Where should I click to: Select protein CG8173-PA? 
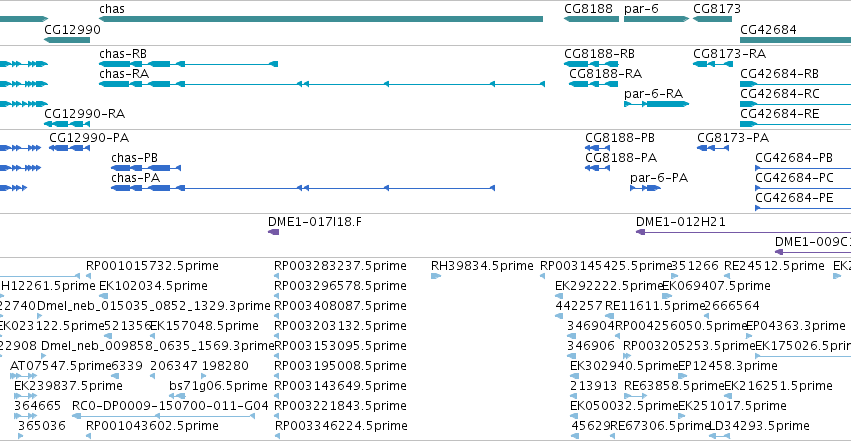coord(733,138)
